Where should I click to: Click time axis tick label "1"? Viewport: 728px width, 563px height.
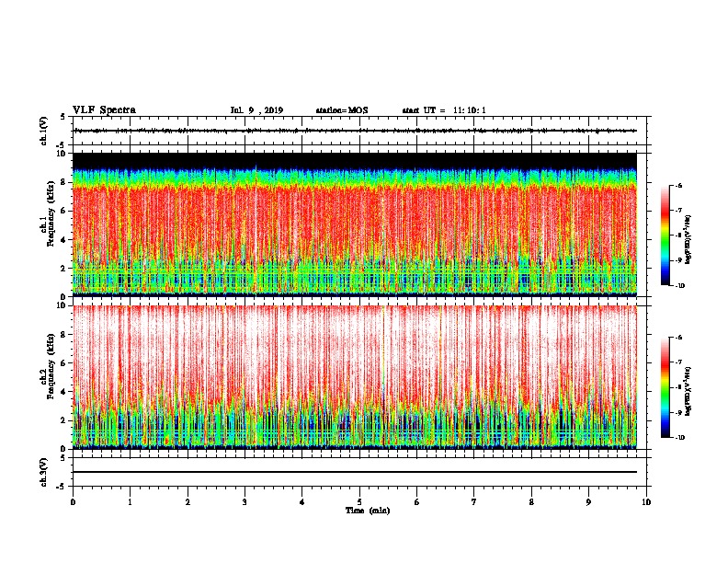pos(130,502)
